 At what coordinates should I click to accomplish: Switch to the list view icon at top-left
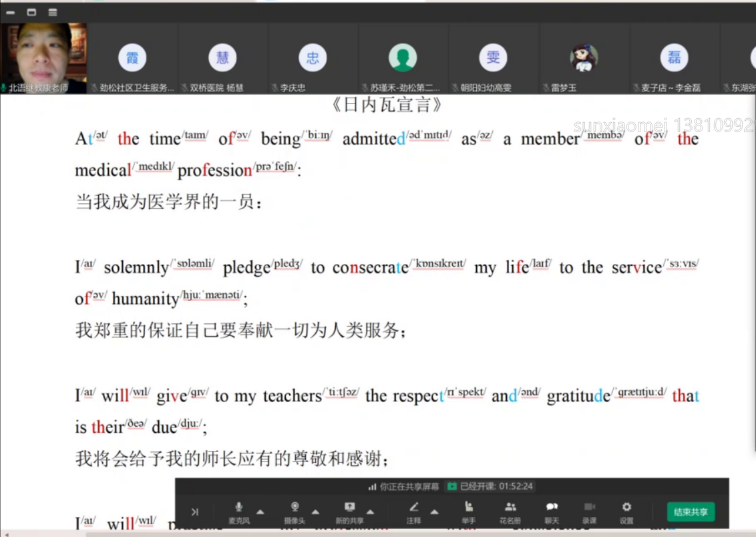coord(53,12)
